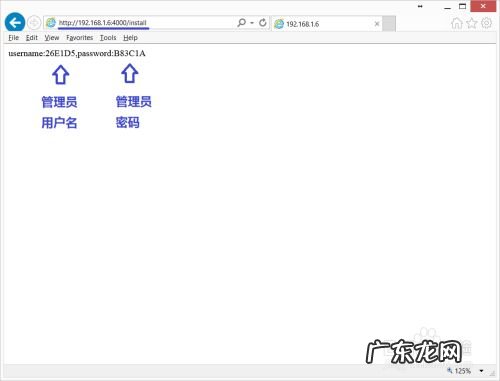Click the address bar URL 192.168.1.6:4000/install
This screenshot has width=500, height=381.
pyautogui.click(x=103, y=23)
